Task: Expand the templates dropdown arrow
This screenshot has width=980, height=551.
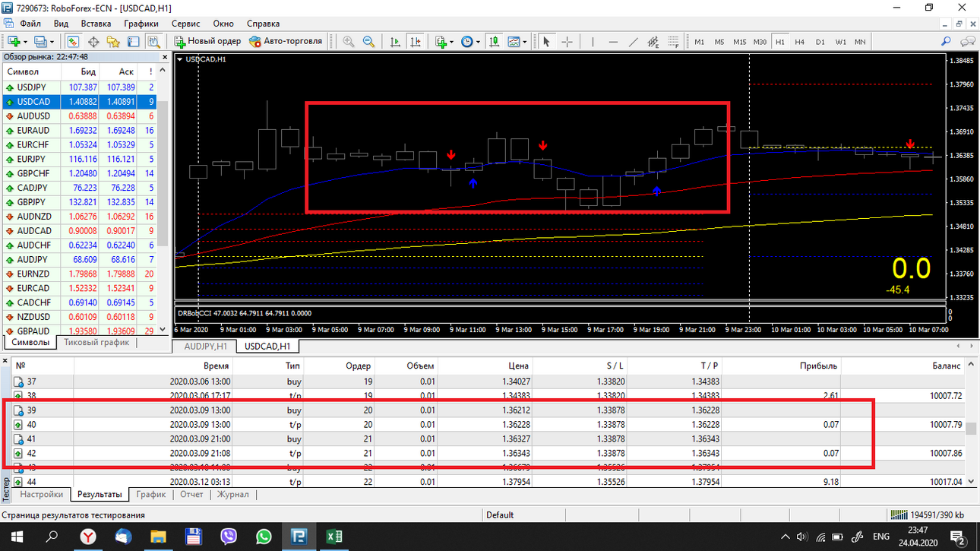Action: [x=526, y=42]
